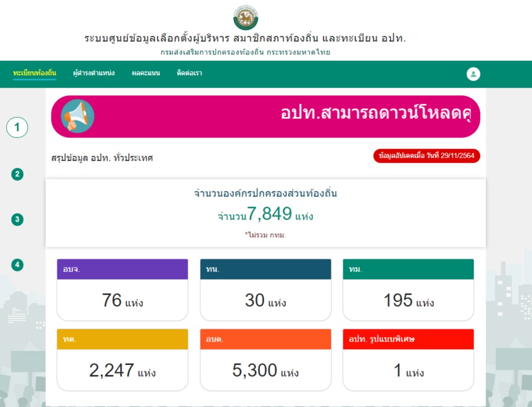Open the purple อบจ. card header
This screenshot has width=532, height=407.
pos(123,269)
